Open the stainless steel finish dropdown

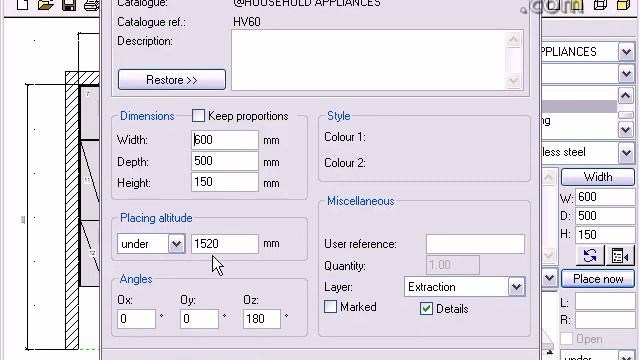tap(627, 152)
